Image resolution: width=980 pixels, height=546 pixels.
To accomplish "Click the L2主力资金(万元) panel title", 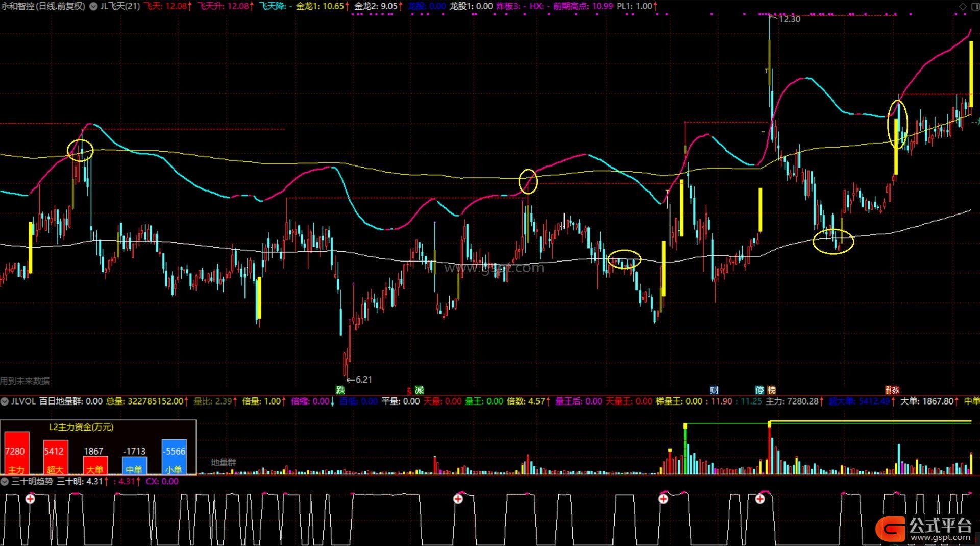I will 81,427.
